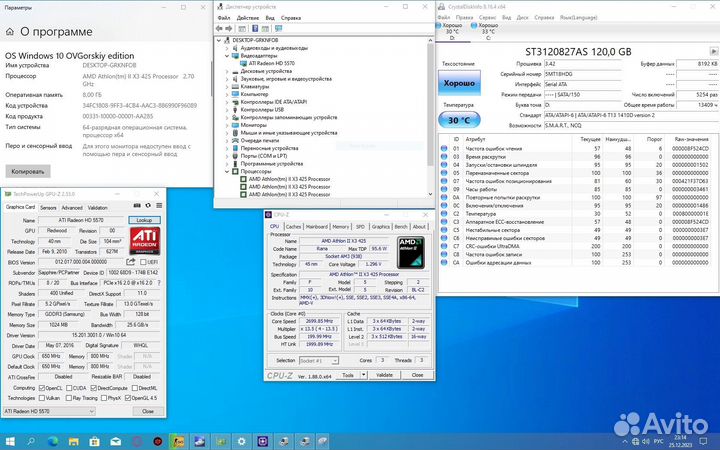
Task: Click the ATI Radeon logo in GPU-Z
Action: tap(145, 241)
